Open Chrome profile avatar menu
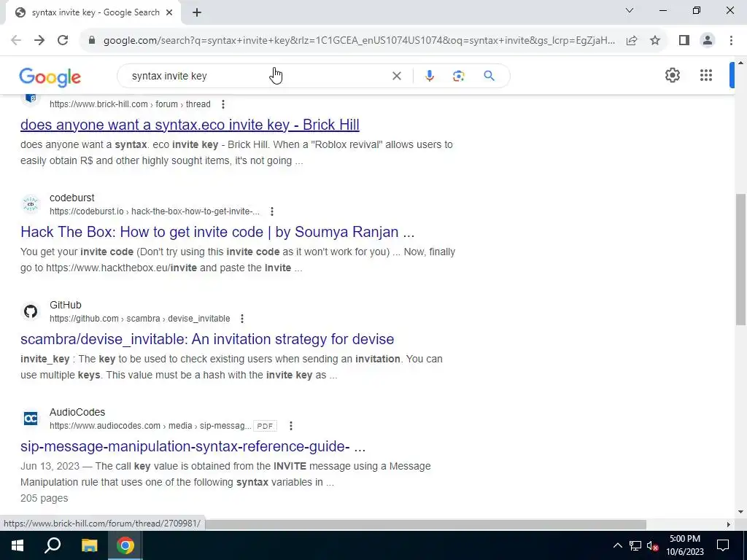This screenshot has height=560, width=747. 708,41
